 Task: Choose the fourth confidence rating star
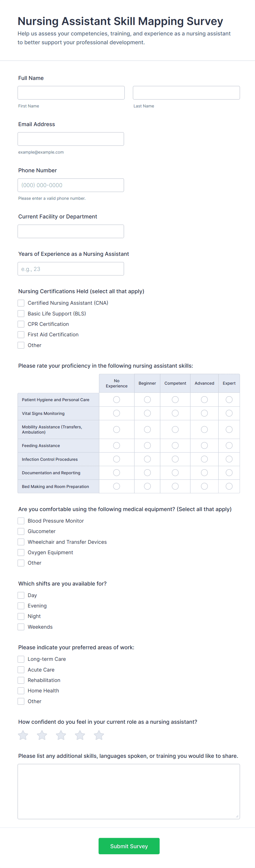point(80,735)
